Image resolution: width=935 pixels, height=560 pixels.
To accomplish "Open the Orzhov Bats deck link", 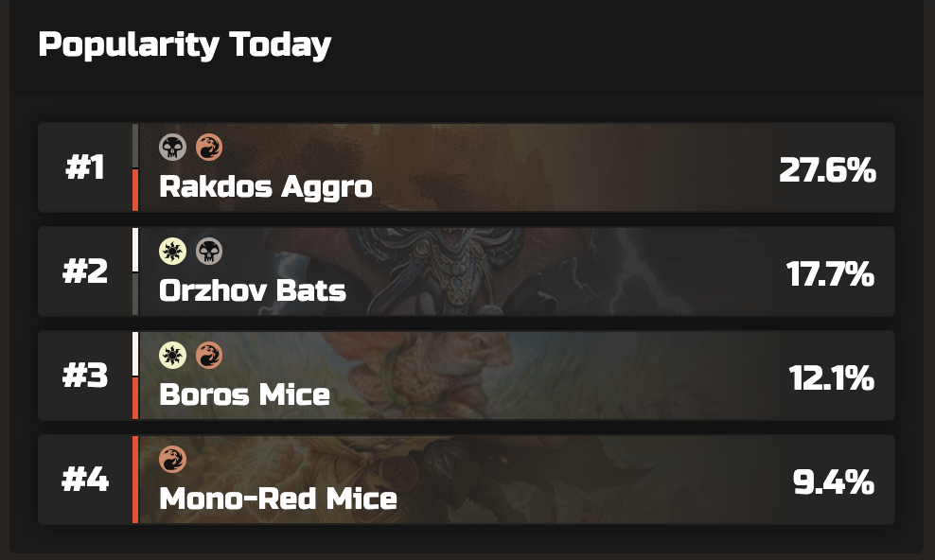I will (x=253, y=290).
